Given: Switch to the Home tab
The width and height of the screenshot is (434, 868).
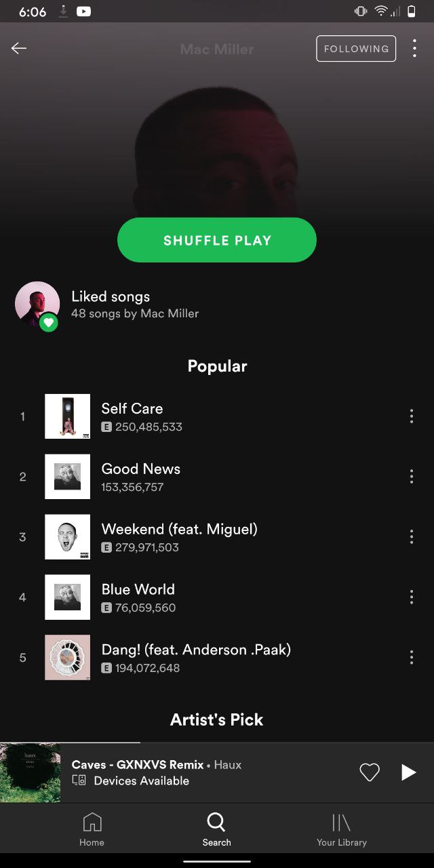Looking at the screenshot, I should [92, 829].
